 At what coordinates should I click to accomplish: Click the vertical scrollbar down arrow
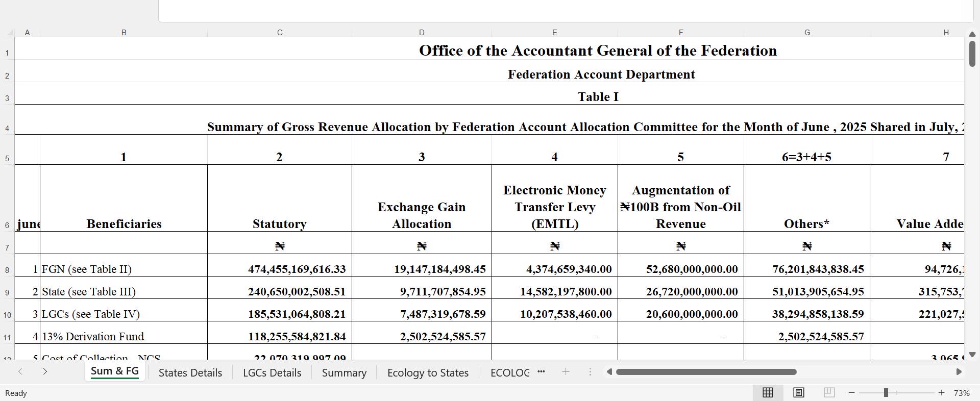(972, 354)
